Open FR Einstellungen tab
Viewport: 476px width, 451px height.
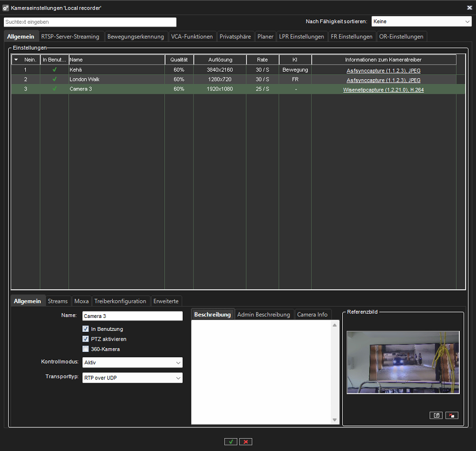click(351, 37)
